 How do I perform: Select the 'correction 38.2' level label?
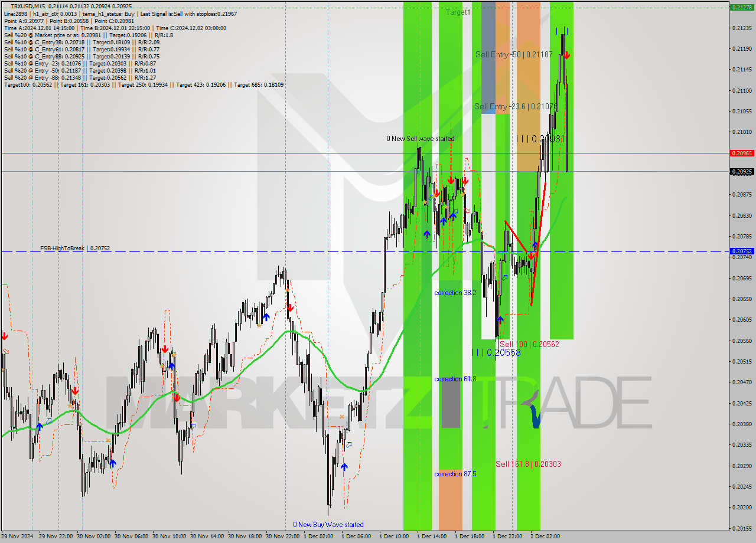click(x=455, y=293)
